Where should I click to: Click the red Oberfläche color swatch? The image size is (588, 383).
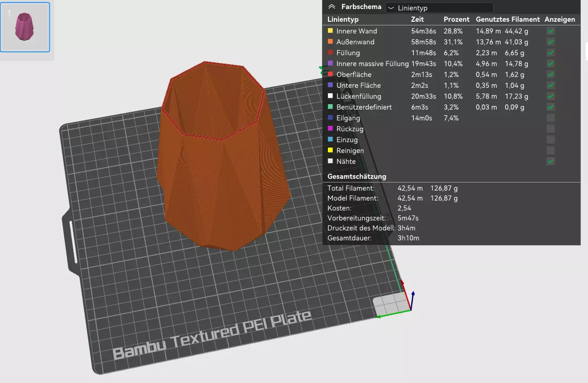click(x=330, y=74)
